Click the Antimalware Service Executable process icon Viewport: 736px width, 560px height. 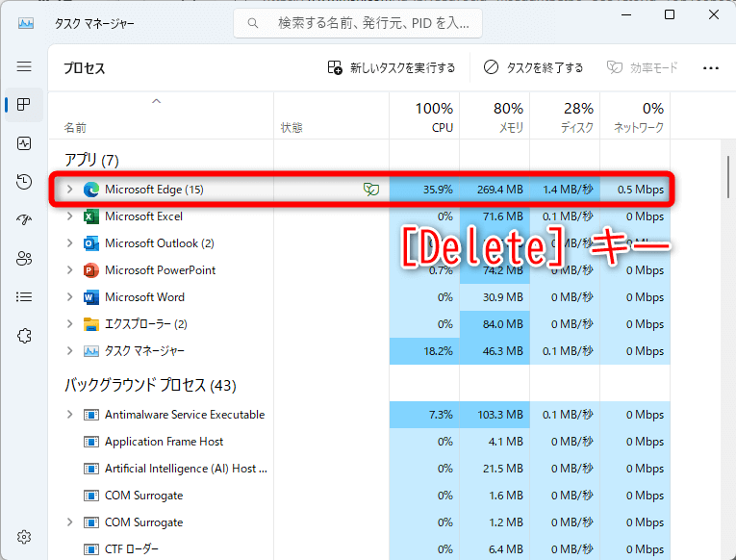tap(91, 415)
